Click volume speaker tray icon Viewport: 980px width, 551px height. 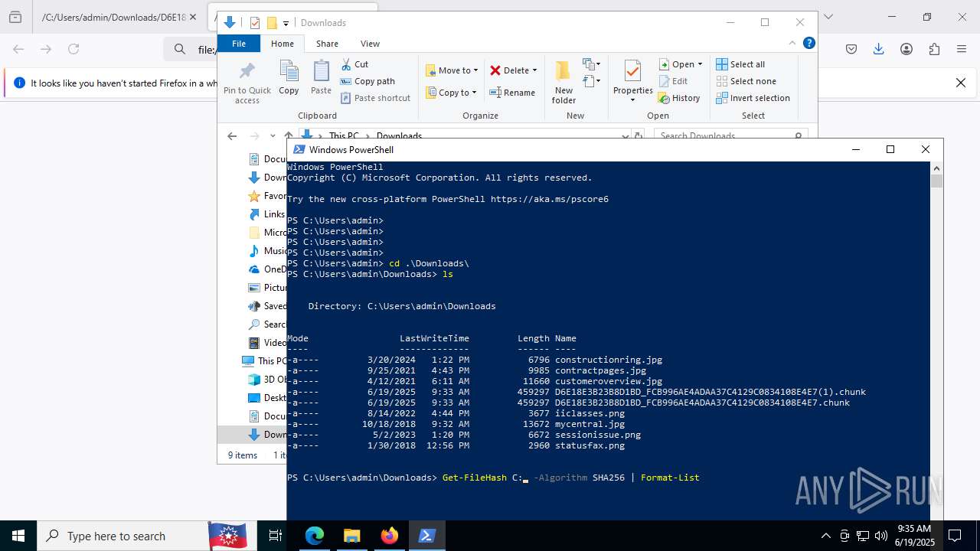pos(880,536)
